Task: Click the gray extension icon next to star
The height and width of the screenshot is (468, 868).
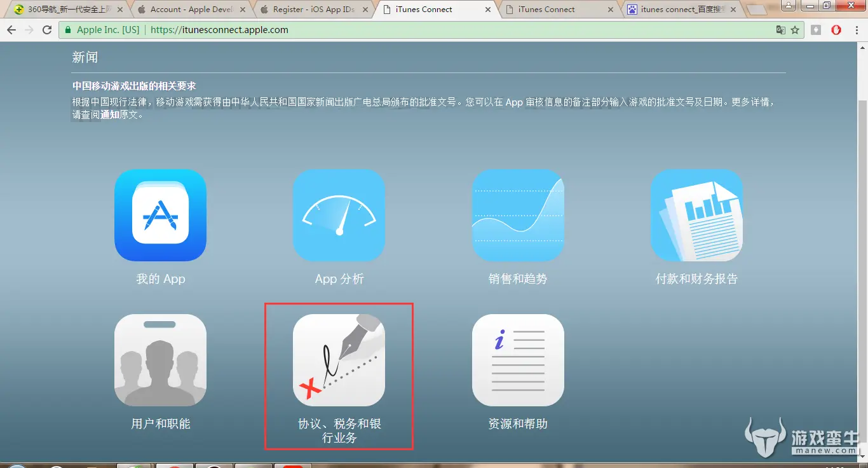Action: (x=816, y=30)
